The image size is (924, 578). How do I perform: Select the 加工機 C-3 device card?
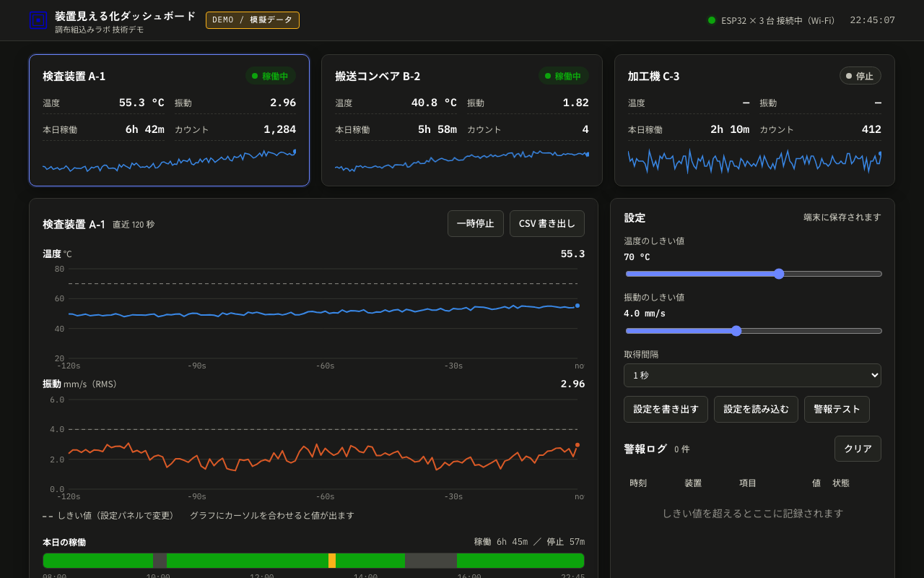754,121
